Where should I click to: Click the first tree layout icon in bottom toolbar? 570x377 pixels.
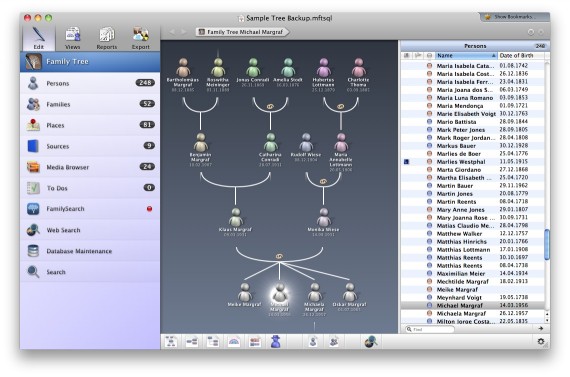tap(171, 342)
